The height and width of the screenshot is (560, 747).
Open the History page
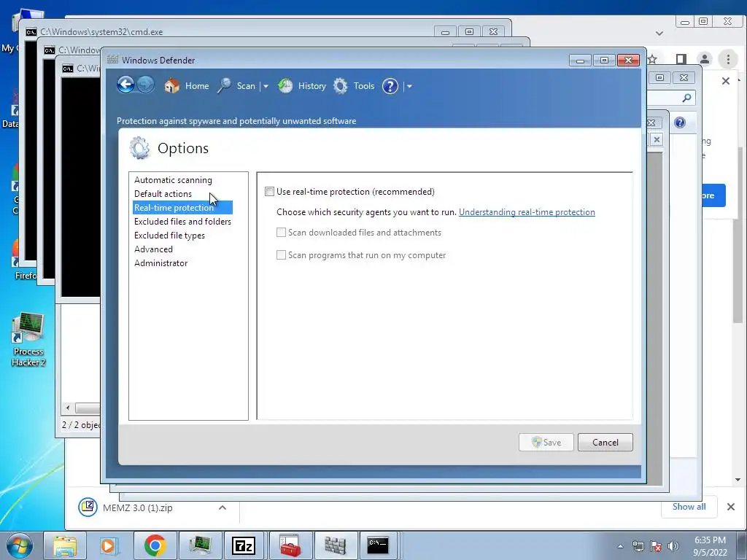pos(301,86)
